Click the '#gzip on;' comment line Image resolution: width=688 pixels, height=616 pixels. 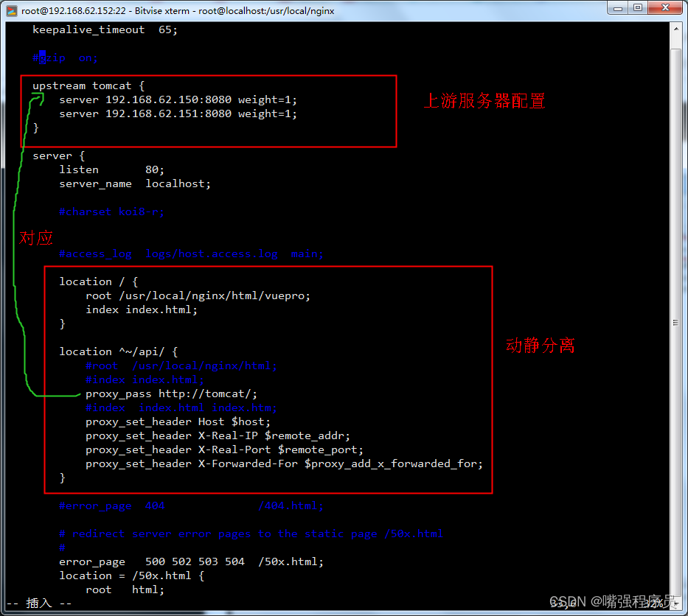65,58
